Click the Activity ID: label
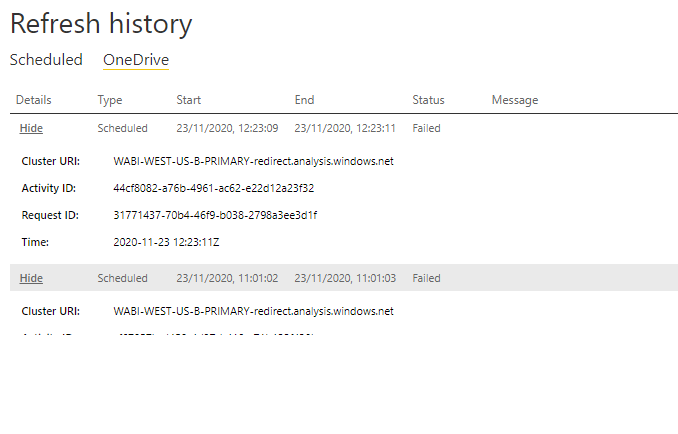 click(x=49, y=188)
